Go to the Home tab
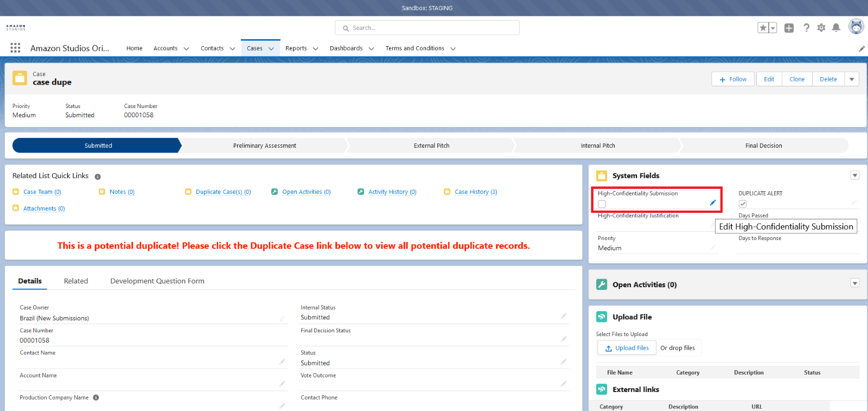Viewport: 868px width, 411px height. (x=135, y=48)
